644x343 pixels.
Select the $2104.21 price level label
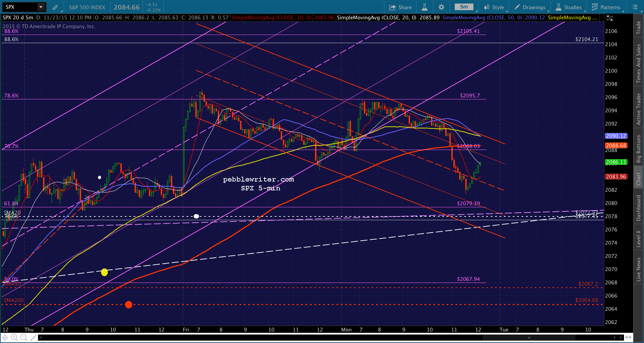(x=587, y=39)
